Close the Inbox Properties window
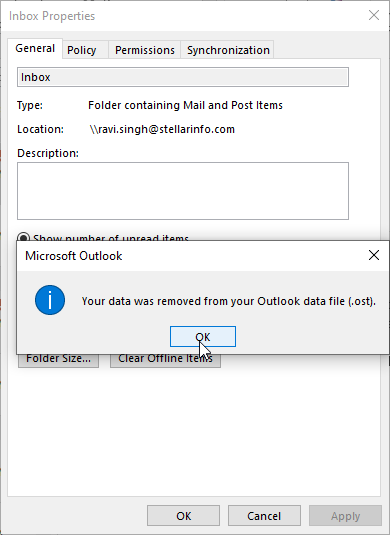The height and width of the screenshot is (535, 390). click(374, 15)
